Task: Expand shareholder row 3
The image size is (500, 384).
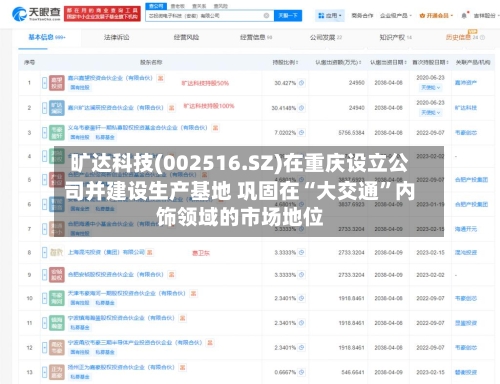Action: 44,133
